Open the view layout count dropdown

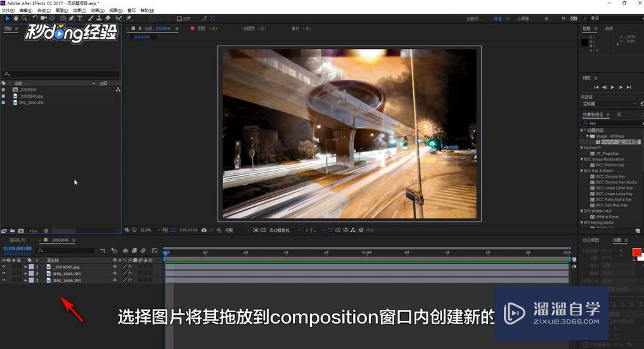[x=315, y=230]
